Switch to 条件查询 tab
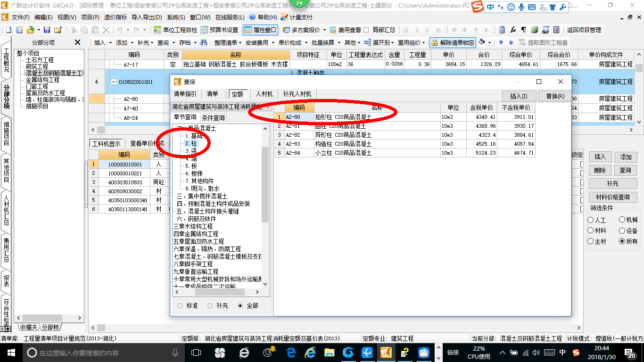The width and height of the screenshot is (644, 362). pos(213,117)
